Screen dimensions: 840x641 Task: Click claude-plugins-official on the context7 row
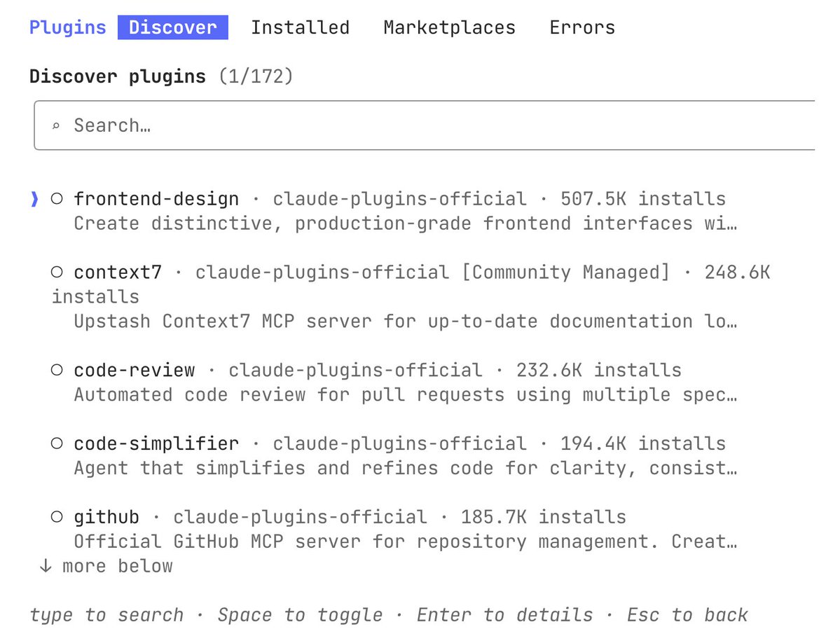pyautogui.click(x=322, y=273)
